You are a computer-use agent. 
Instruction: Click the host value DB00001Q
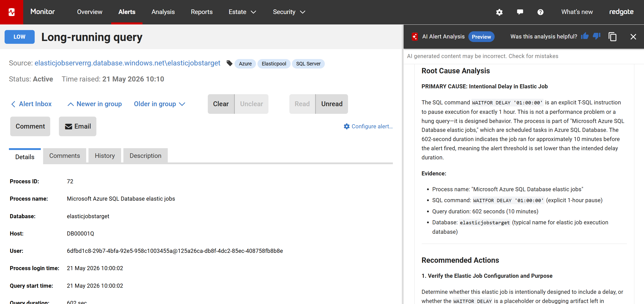tap(80, 233)
